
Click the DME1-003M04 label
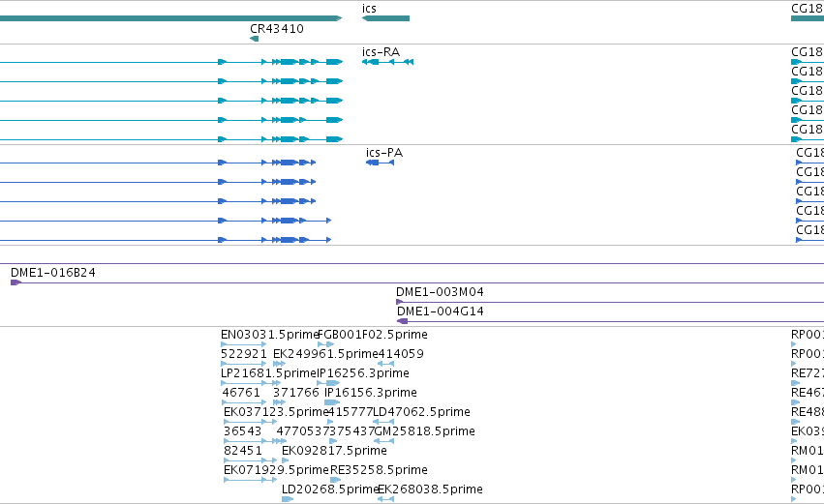tap(440, 292)
